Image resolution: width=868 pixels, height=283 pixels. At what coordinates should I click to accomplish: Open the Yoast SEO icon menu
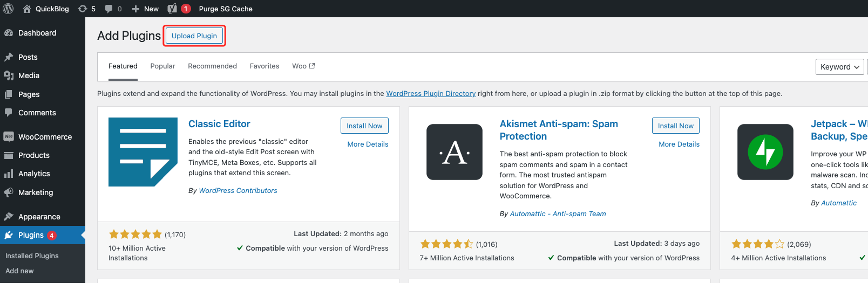pyautogui.click(x=172, y=9)
